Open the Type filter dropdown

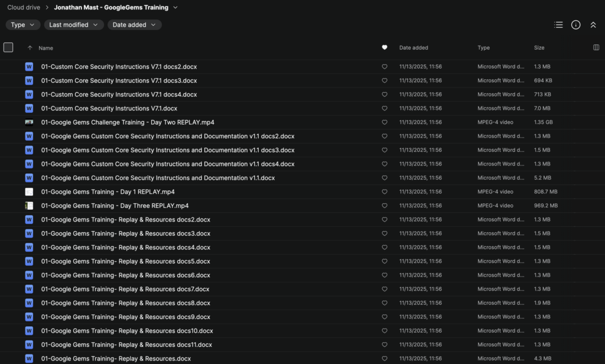(23, 25)
